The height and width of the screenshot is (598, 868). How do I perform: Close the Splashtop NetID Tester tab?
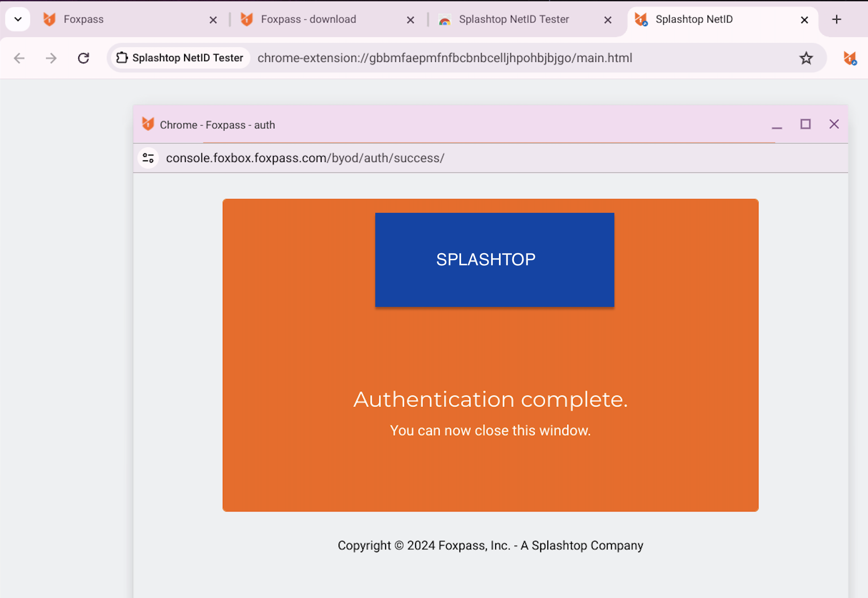[x=608, y=20]
